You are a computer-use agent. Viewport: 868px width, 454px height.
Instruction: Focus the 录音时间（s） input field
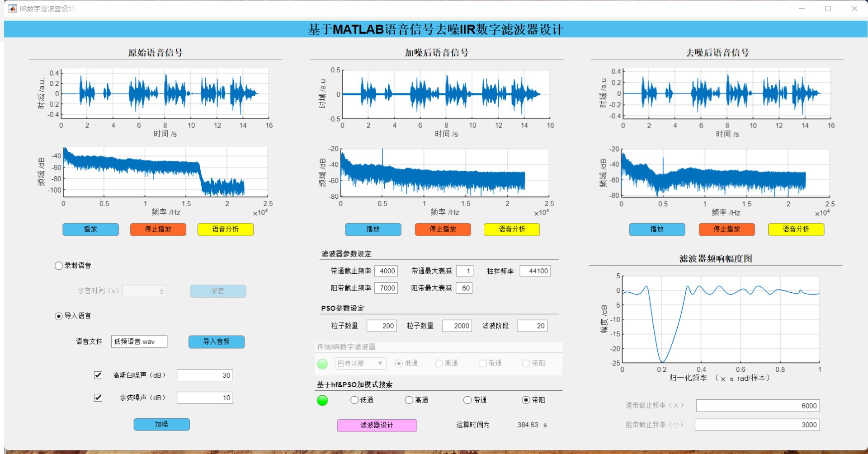[145, 291]
